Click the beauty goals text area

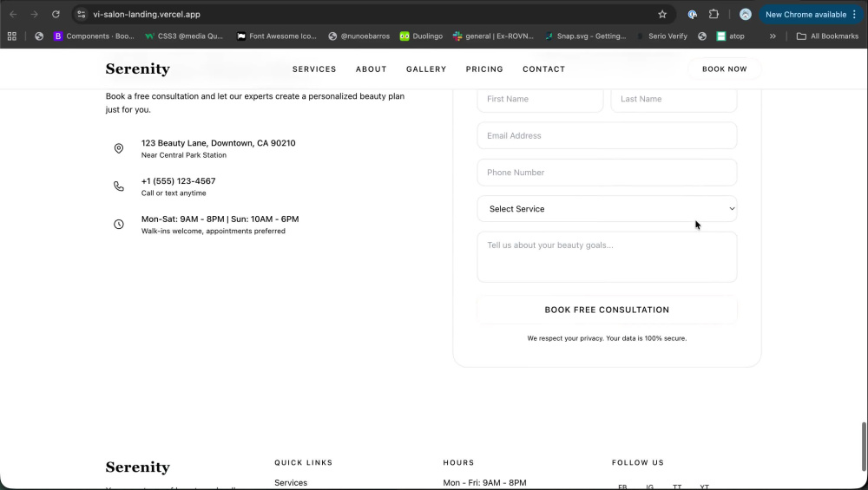point(607,258)
